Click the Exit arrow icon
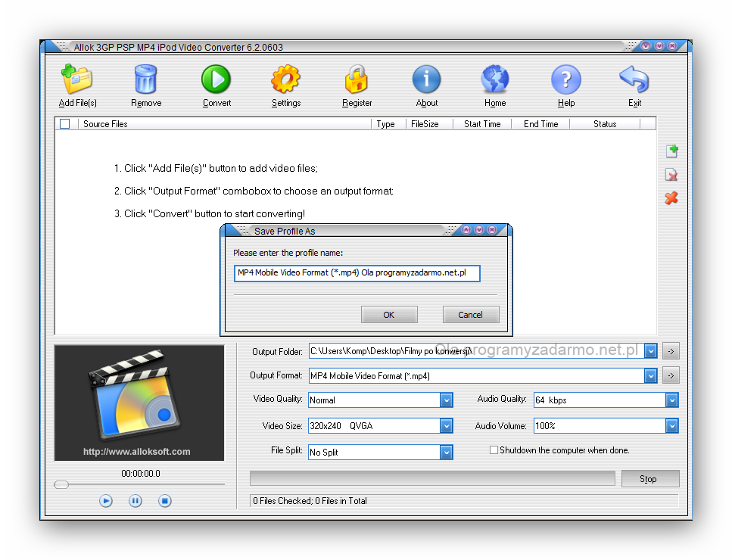The height and width of the screenshot is (560, 732). coord(634,79)
